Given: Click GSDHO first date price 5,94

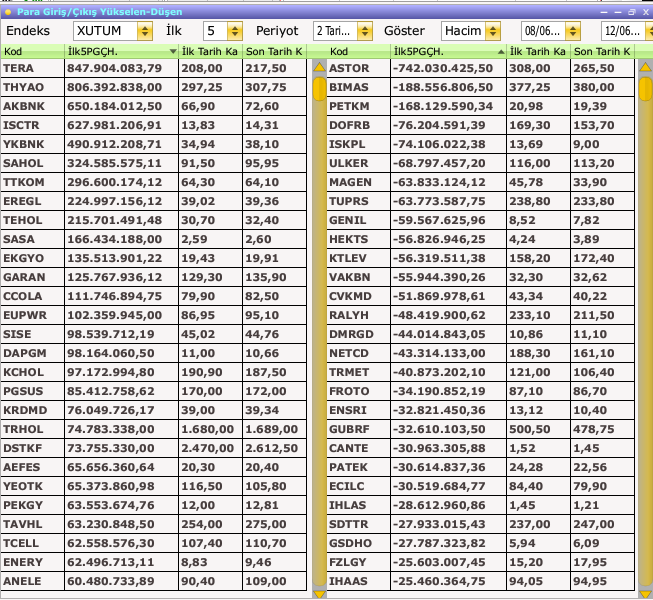Looking at the screenshot, I should [522, 543].
